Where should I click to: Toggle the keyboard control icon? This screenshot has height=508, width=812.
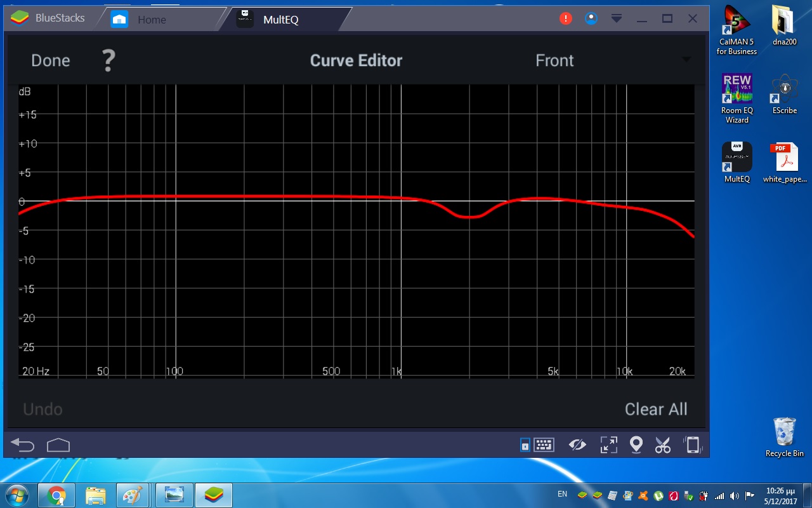point(544,445)
